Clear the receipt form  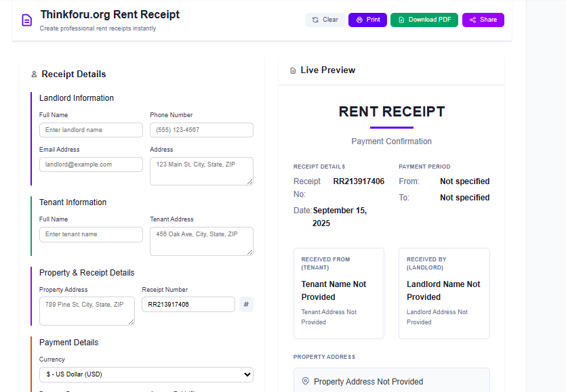(x=325, y=20)
